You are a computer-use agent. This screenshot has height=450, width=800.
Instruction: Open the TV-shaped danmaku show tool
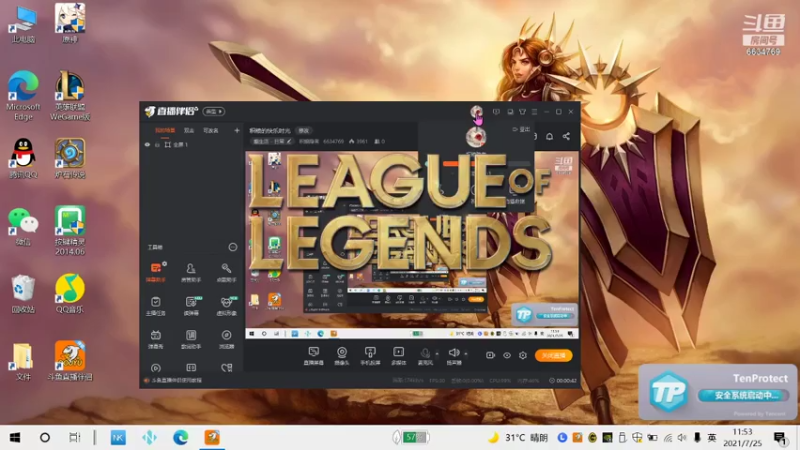156,339
